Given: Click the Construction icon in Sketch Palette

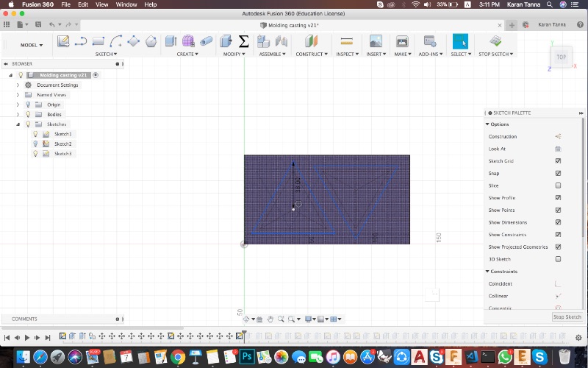Looking at the screenshot, I should point(558,136).
